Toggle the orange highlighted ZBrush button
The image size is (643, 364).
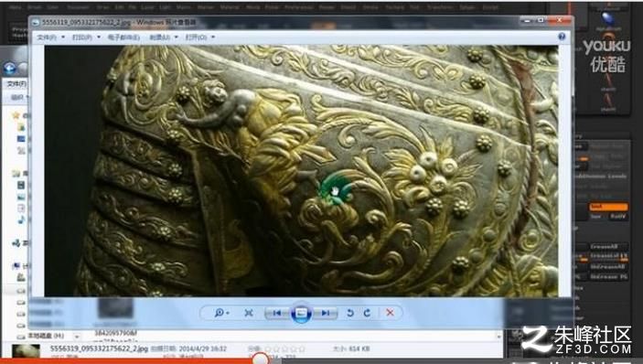click(x=608, y=207)
